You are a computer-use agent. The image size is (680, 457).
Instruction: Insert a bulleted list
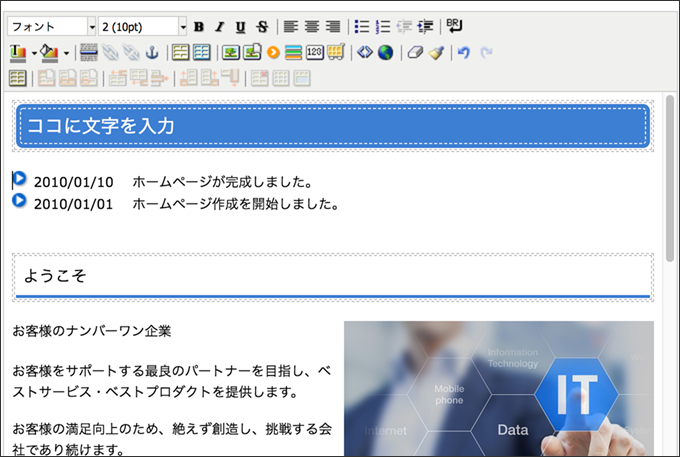coord(362,27)
